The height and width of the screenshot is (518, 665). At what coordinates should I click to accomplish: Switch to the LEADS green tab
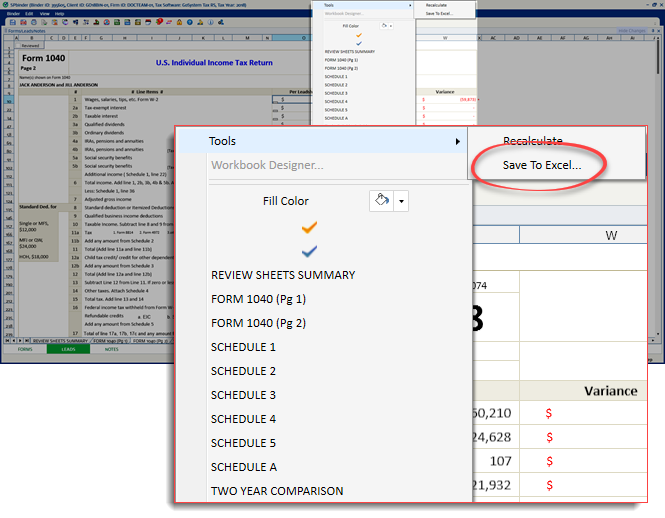click(x=68, y=349)
